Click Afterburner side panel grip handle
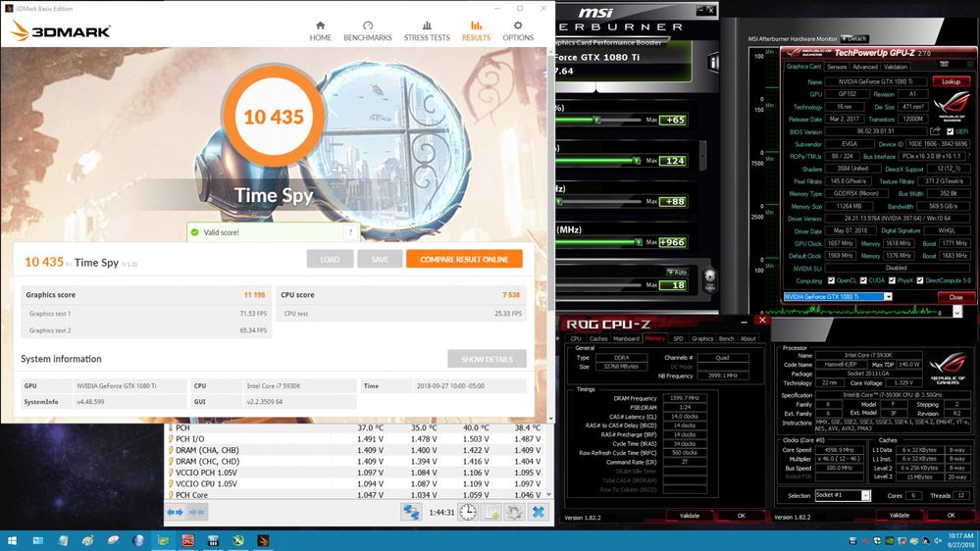Image resolution: width=980 pixels, height=551 pixels. (703, 154)
